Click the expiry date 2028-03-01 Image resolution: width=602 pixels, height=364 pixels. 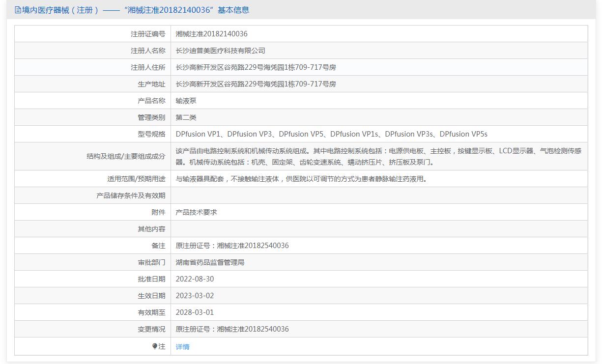point(195,312)
